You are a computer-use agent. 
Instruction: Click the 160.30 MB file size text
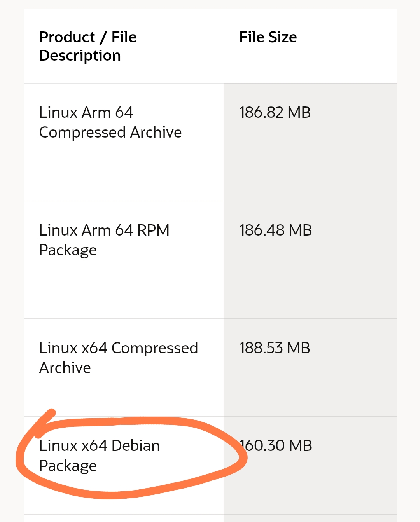click(275, 446)
